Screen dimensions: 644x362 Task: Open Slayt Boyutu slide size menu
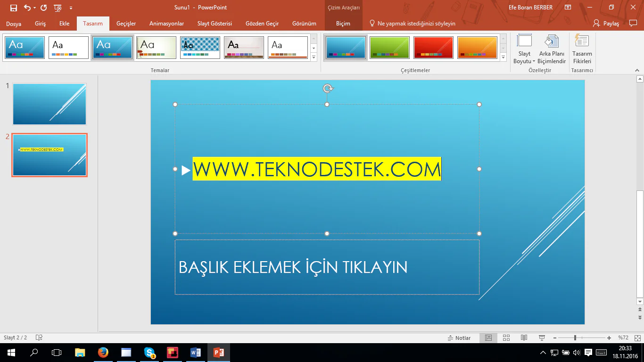click(x=524, y=50)
